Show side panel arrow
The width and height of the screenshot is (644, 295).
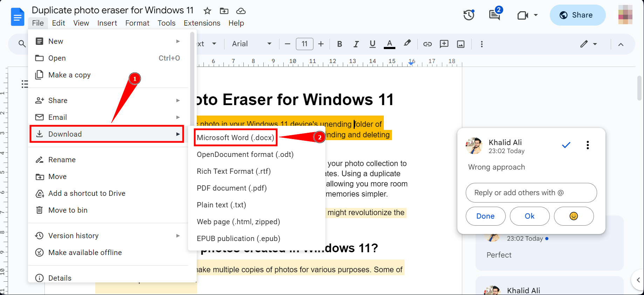[x=638, y=280]
